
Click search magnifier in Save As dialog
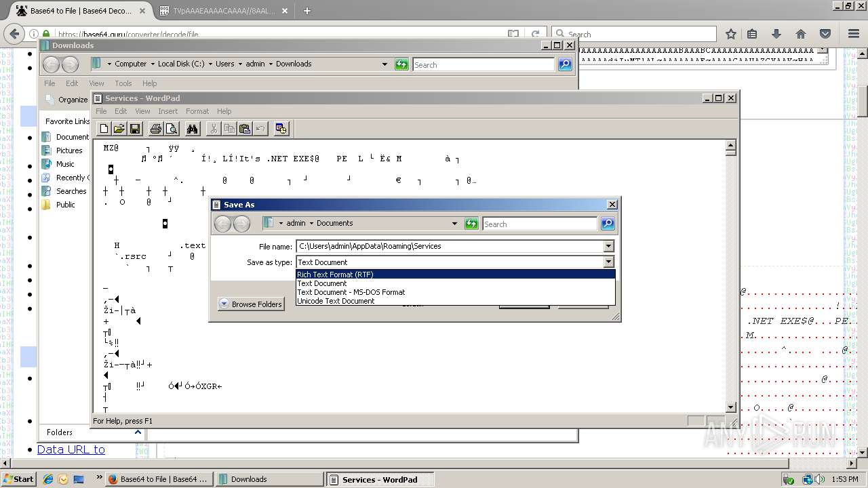pos(608,224)
